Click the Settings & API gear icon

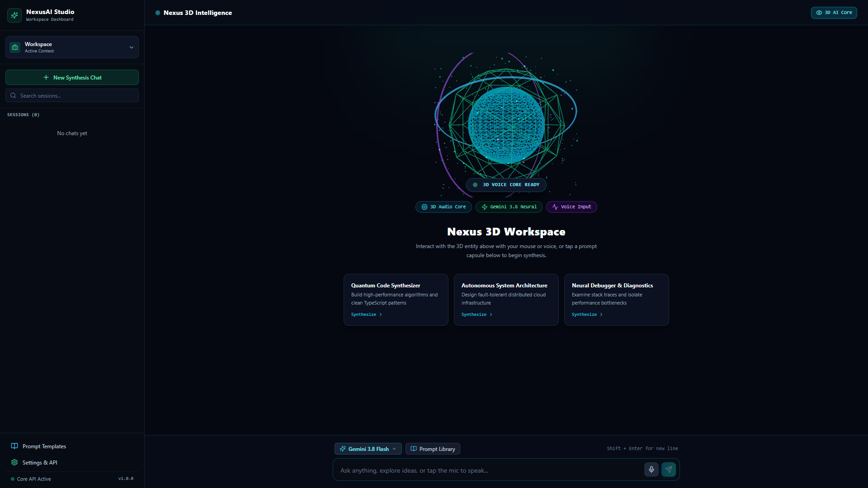pyautogui.click(x=14, y=462)
